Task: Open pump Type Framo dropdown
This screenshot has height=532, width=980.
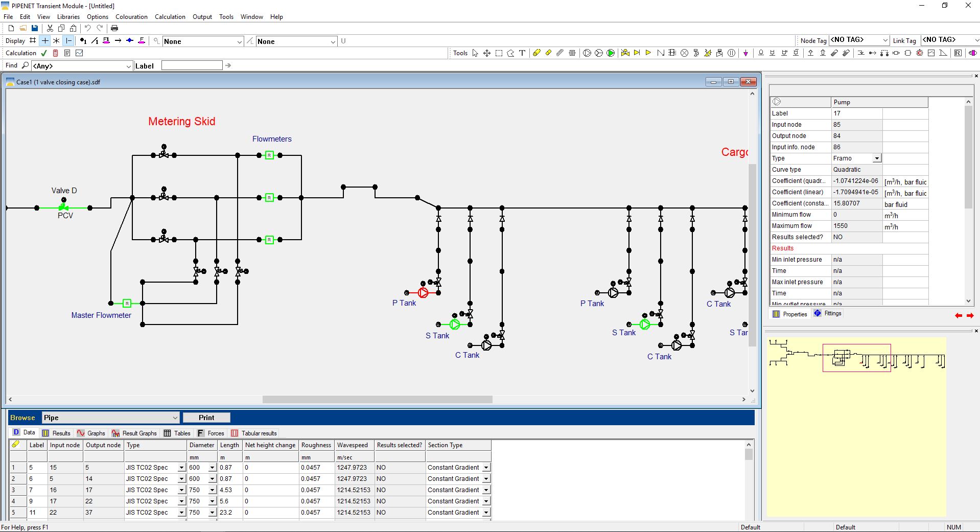Action: (x=877, y=158)
